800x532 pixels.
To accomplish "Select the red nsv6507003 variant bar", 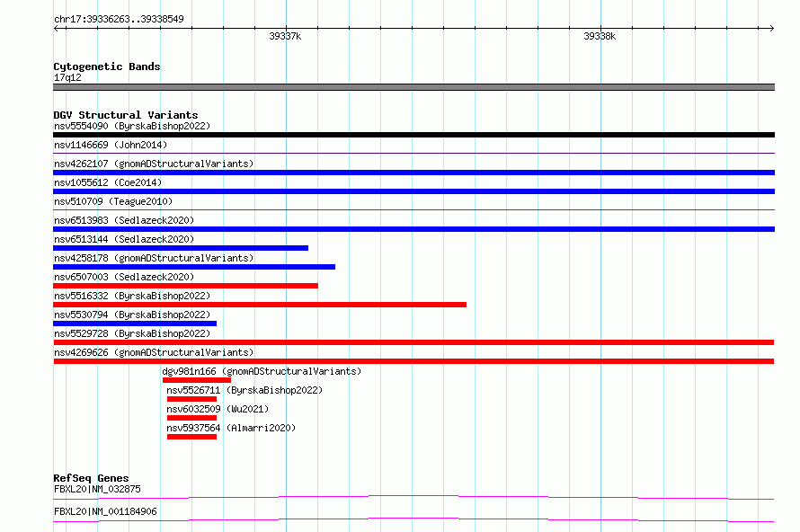I will [x=186, y=286].
